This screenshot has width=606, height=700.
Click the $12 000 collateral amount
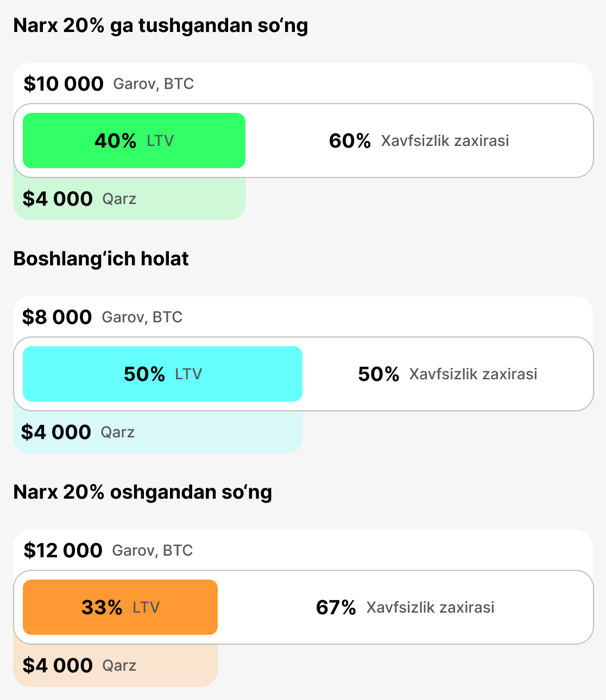pyautogui.click(x=63, y=550)
